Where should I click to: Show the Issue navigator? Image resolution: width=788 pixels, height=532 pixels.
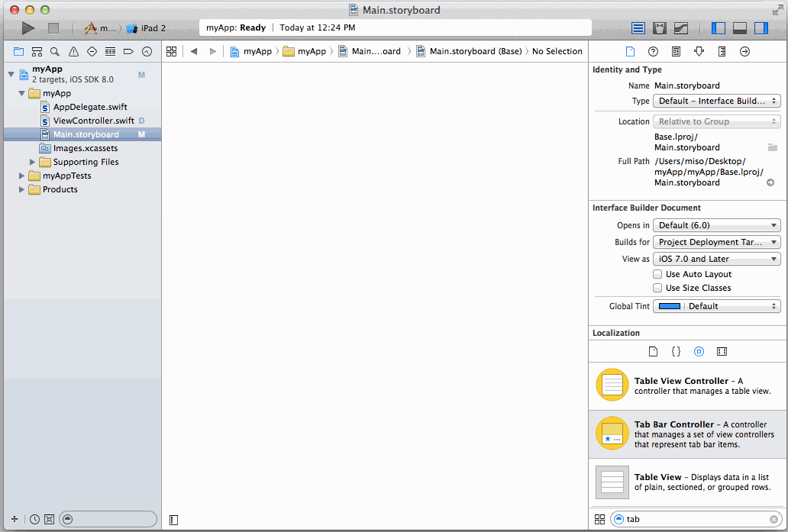coord(72,51)
